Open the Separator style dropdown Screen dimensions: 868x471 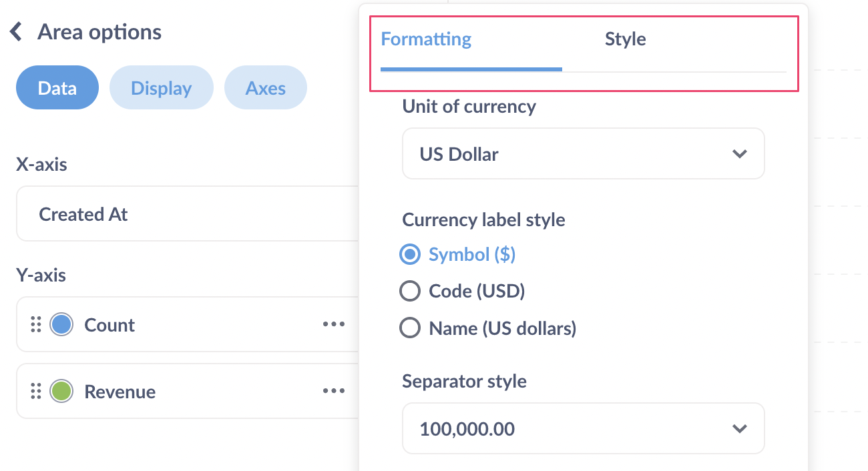[x=583, y=428]
